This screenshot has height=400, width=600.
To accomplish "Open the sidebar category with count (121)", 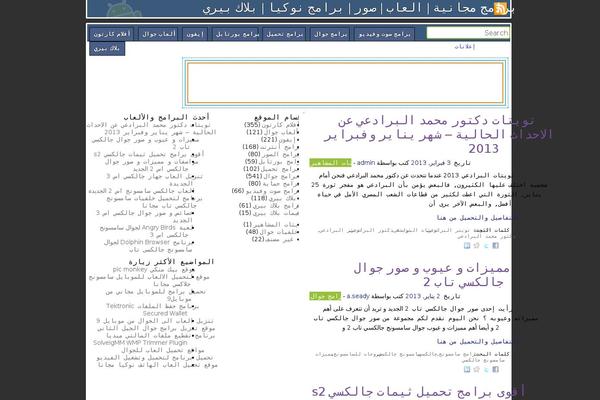I will coord(273,132).
